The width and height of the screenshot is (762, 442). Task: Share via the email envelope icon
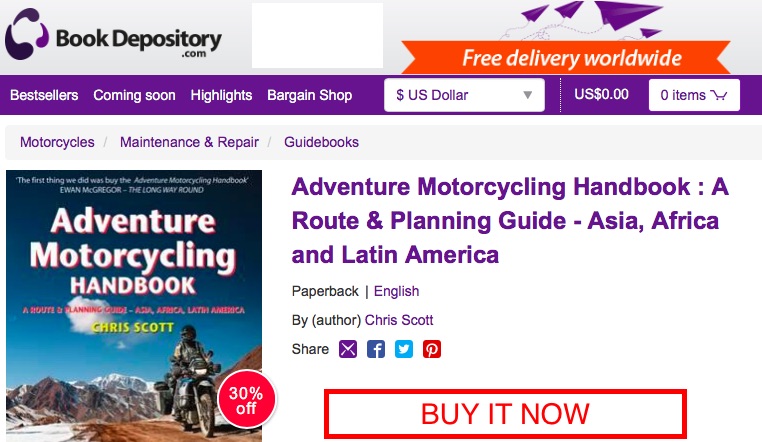[348, 349]
